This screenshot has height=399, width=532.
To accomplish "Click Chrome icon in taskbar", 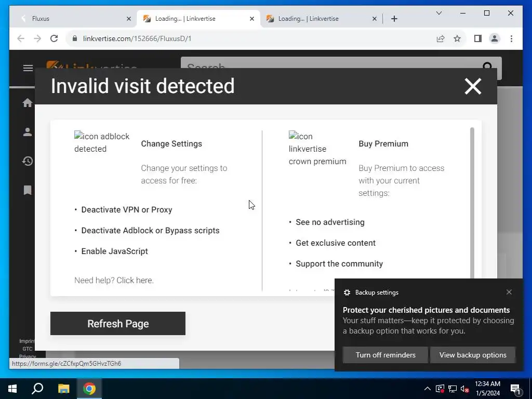I will tap(89, 389).
